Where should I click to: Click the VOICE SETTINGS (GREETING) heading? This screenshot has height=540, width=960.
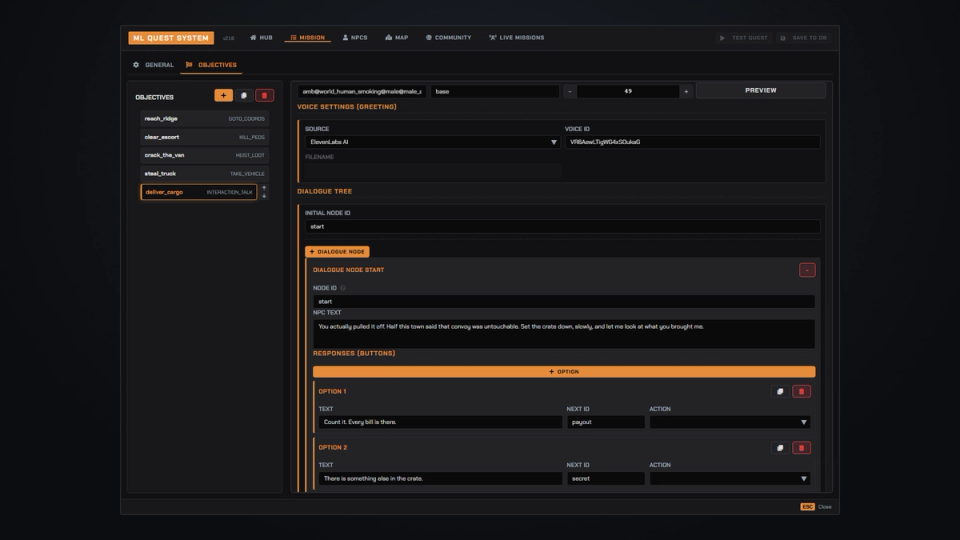coord(347,107)
